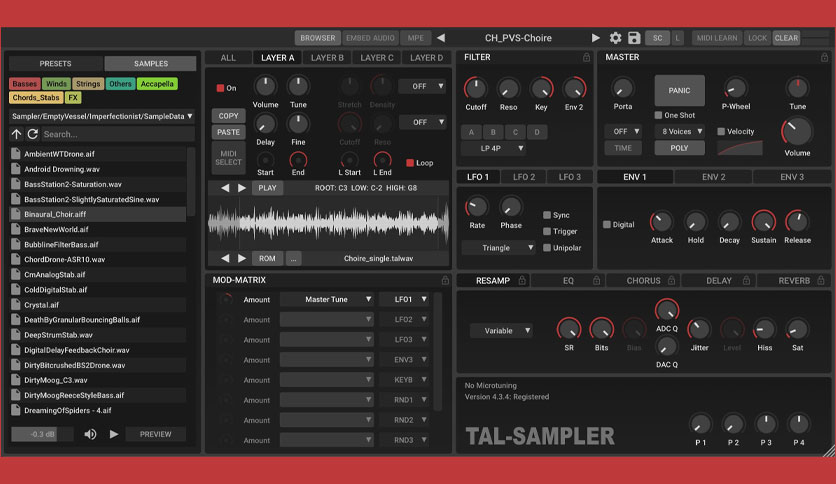Click the COPY layer button
This screenshot has height=484, width=836.
[228, 116]
